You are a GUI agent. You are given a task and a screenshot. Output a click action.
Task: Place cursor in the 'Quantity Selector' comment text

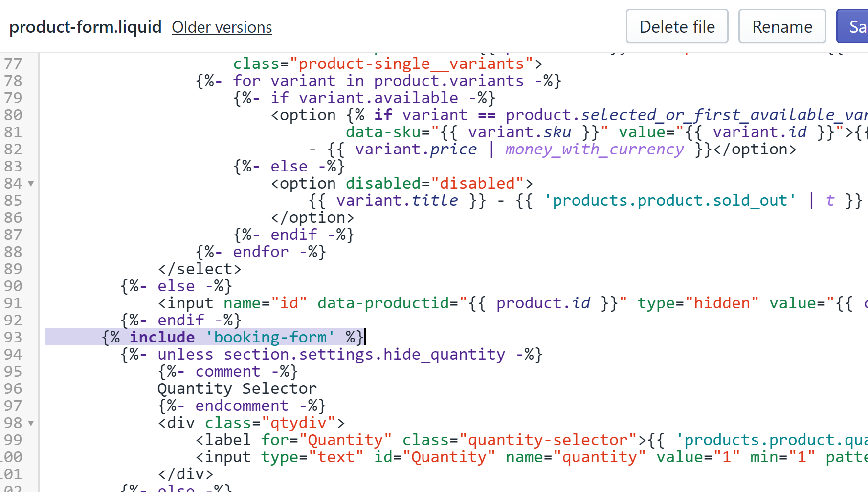click(x=237, y=388)
